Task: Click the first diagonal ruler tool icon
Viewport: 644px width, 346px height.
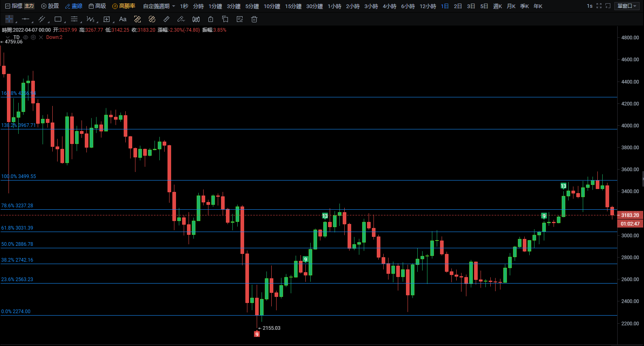Action: 137,19
